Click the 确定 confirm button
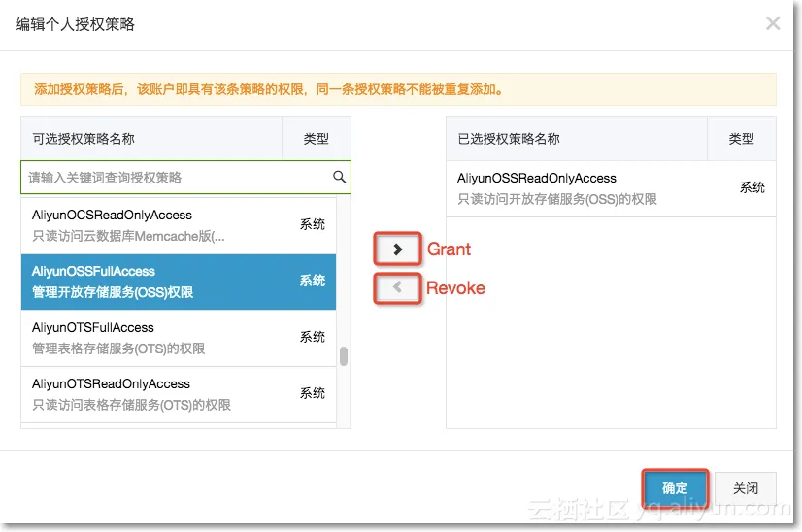This screenshot has width=802, height=532. pyautogui.click(x=675, y=488)
